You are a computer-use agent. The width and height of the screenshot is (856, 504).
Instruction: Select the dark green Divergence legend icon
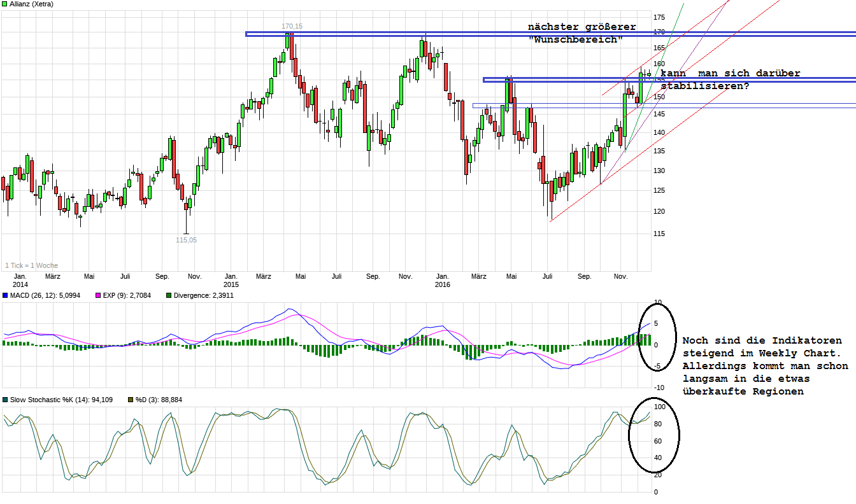click(169, 296)
